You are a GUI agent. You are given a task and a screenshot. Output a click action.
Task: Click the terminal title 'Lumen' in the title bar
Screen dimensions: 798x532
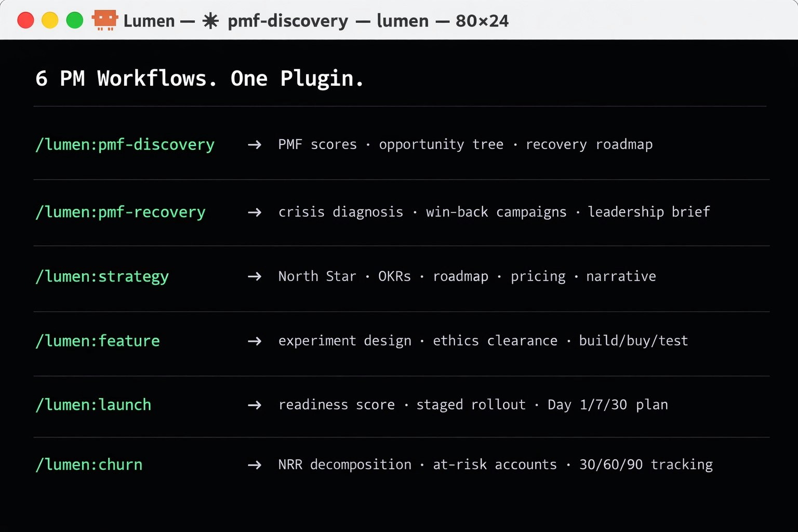[x=149, y=21]
